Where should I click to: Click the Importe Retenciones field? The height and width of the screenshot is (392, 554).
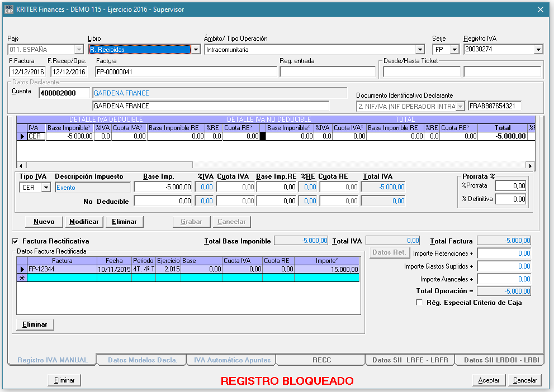coord(504,254)
